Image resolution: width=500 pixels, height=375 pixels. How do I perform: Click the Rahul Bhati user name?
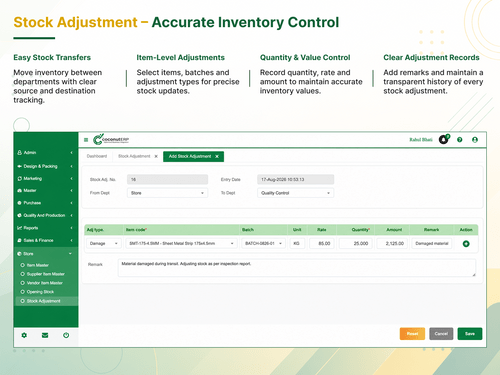point(421,140)
